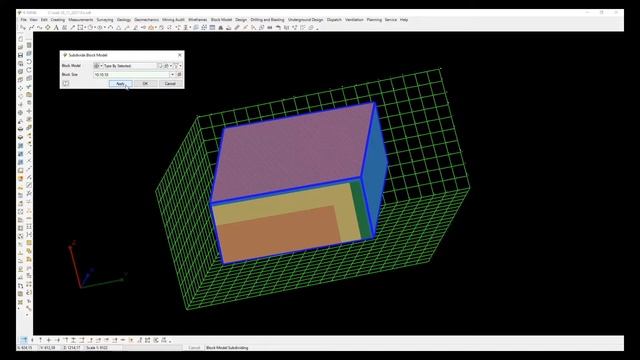Click the redo arrow in left toolbar
640x360 pixels.
tap(29, 70)
